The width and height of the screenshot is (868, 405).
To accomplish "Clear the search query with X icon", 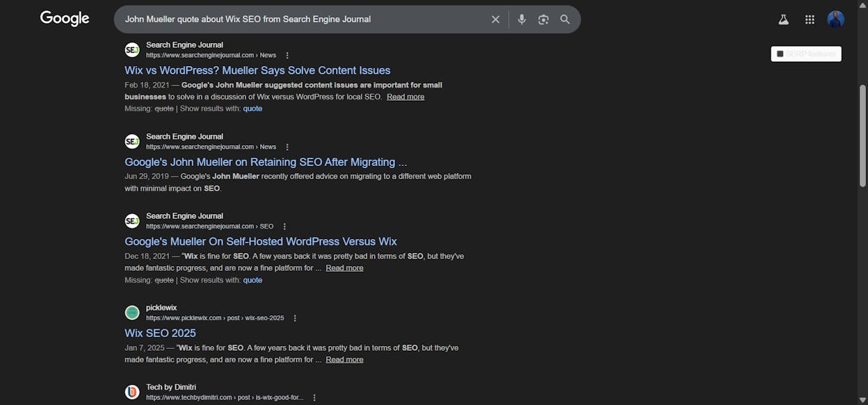I will click(x=495, y=19).
